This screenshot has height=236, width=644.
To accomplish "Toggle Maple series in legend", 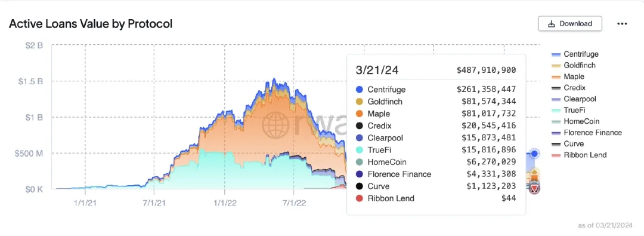I will click(568, 76).
